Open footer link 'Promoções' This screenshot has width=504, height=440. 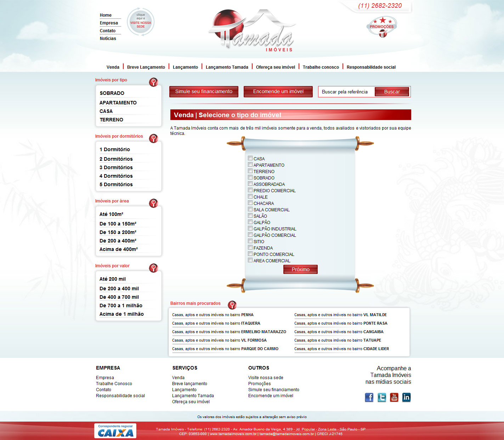260,384
